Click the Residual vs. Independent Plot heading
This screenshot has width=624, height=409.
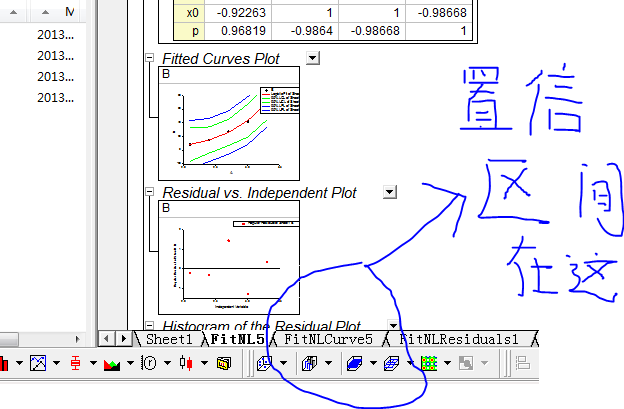[259, 193]
